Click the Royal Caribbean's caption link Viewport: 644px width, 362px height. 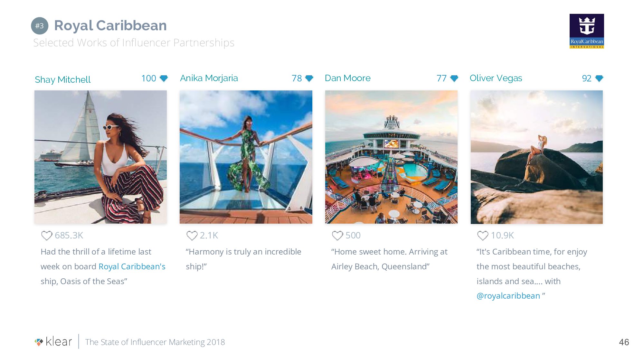tap(132, 266)
